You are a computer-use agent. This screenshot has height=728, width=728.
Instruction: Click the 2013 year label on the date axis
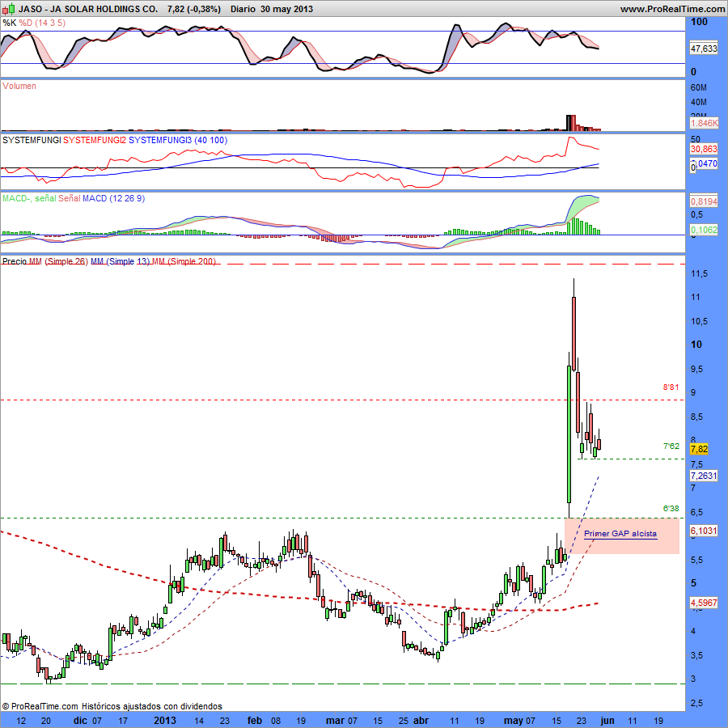(165, 721)
